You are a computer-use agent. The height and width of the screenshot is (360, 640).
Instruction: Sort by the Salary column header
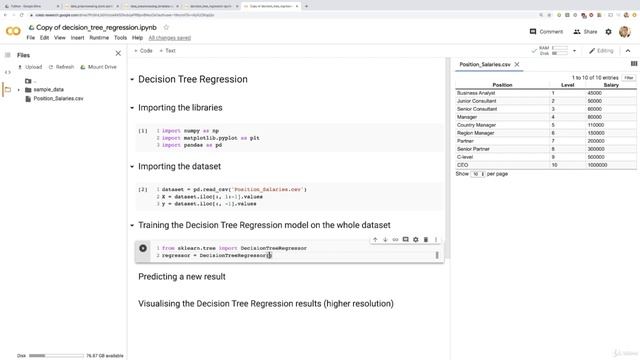tap(611, 85)
